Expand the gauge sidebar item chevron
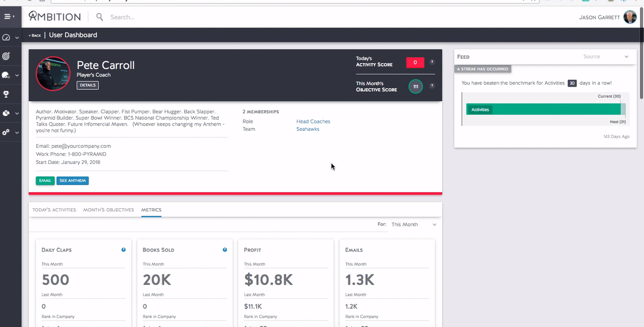This screenshot has height=327, width=644. click(x=17, y=38)
